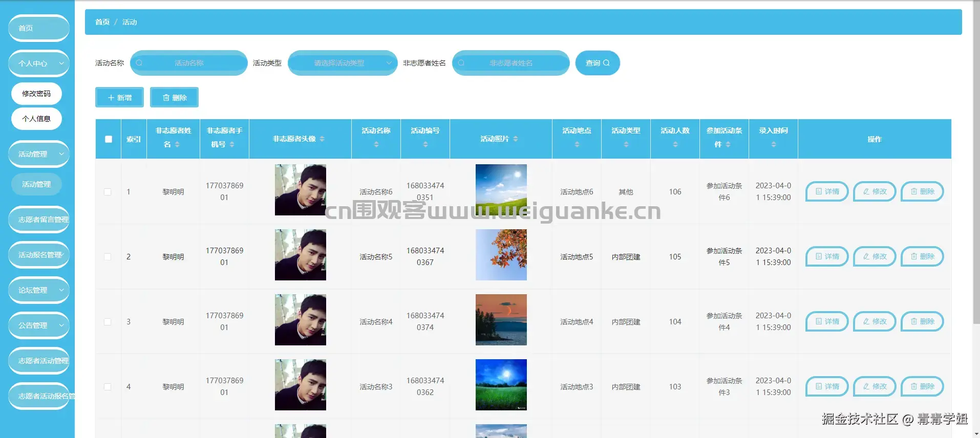Sort by 活动编号 column arrows

pos(425,145)
